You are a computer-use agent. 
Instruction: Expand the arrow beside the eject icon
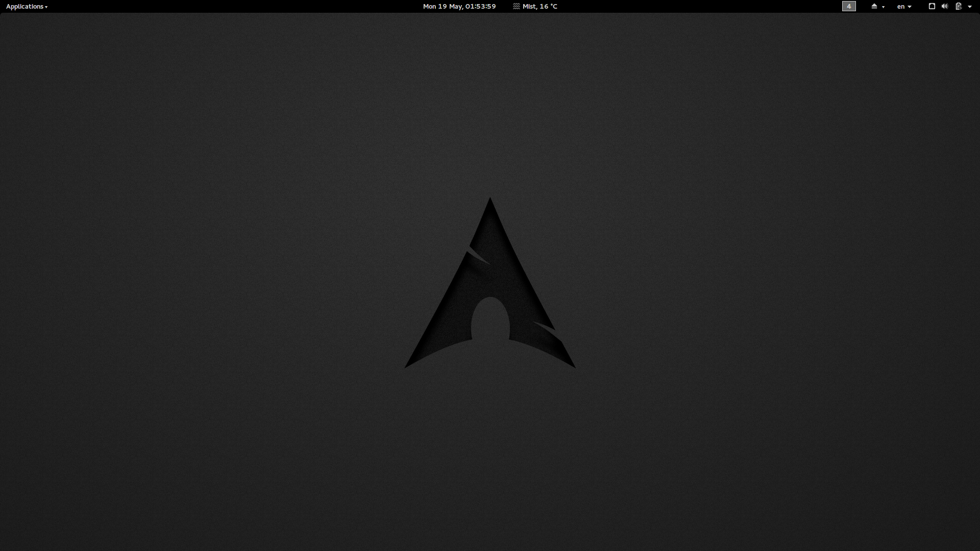(x=883, y=7)
